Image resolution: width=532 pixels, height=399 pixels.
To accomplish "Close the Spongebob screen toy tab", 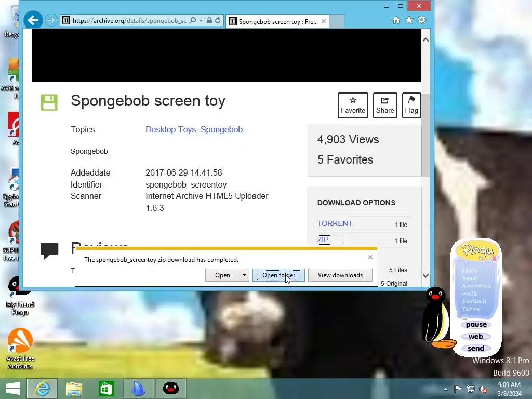I will point(324,21).
